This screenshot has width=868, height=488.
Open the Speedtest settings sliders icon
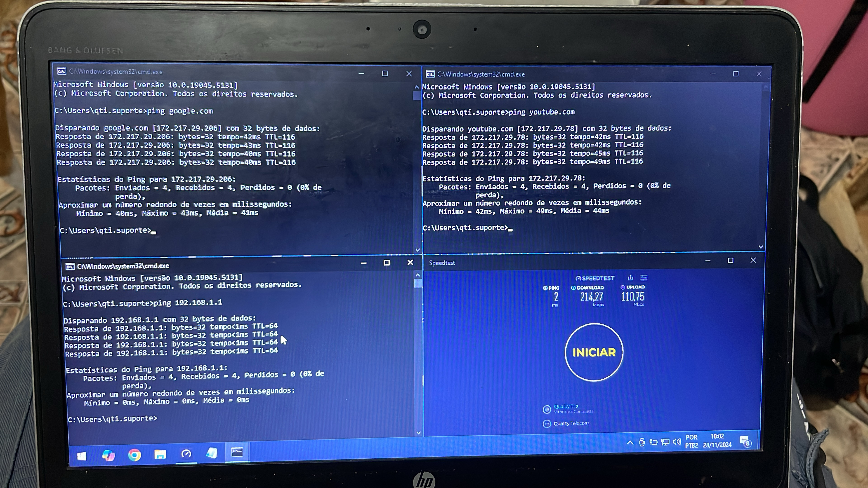click(x=644, y=278)
